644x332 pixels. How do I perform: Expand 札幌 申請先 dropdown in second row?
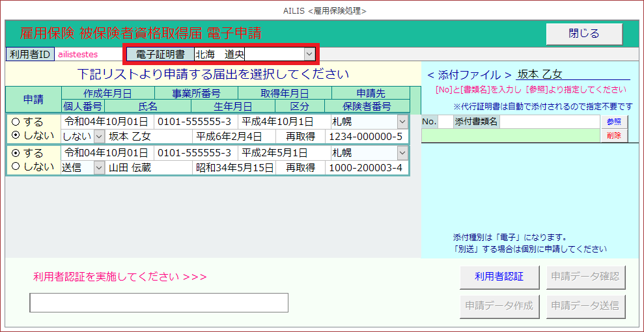click(x=402, y=153)
